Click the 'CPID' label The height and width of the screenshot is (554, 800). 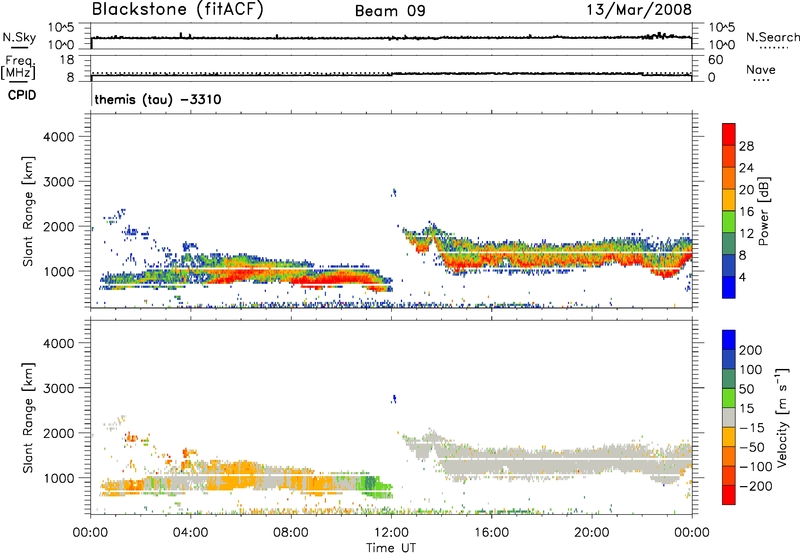[x=22, y=95]
